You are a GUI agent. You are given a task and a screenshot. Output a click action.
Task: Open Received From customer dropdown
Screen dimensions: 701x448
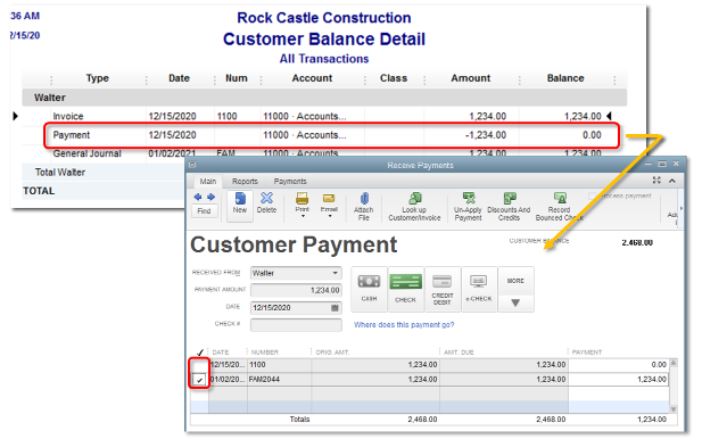click(x=335, y=273)
